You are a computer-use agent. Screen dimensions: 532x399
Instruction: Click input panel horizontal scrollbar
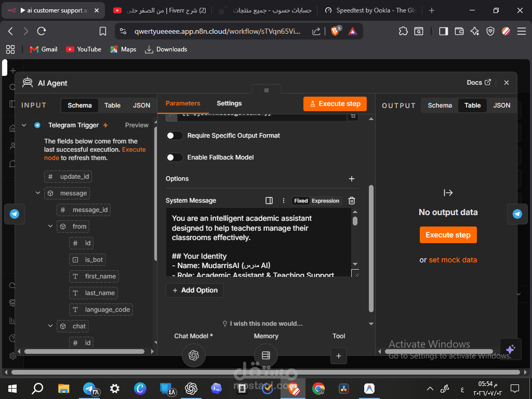(84, 352)
